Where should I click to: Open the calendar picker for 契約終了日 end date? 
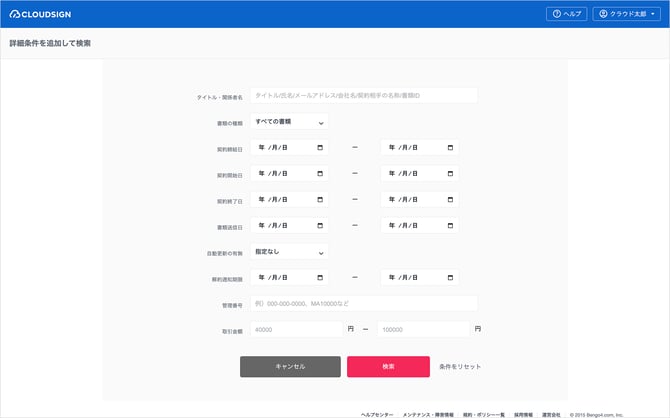pos(450,200)
